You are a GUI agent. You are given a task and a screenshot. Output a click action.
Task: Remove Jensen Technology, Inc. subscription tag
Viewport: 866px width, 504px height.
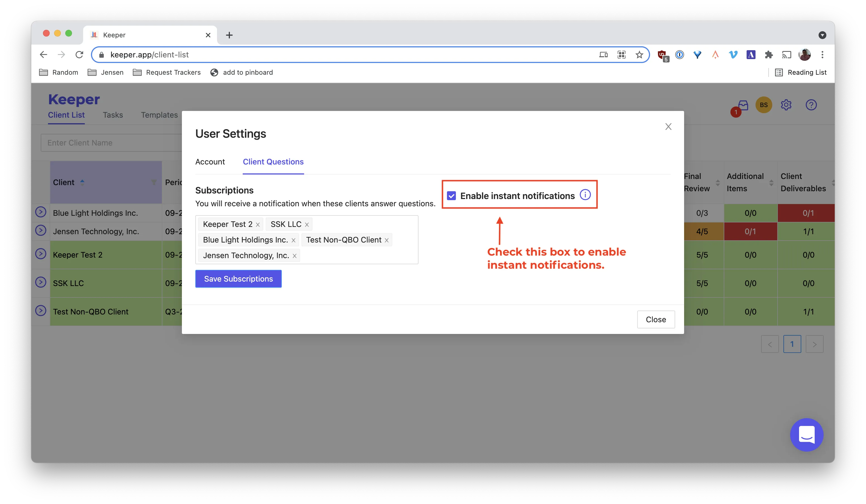point(295,256)
